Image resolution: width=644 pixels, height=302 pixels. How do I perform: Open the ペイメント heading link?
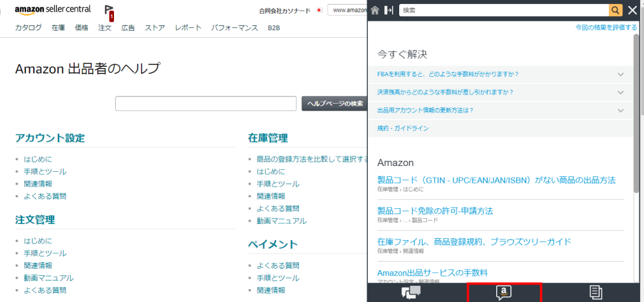(273, 244)
